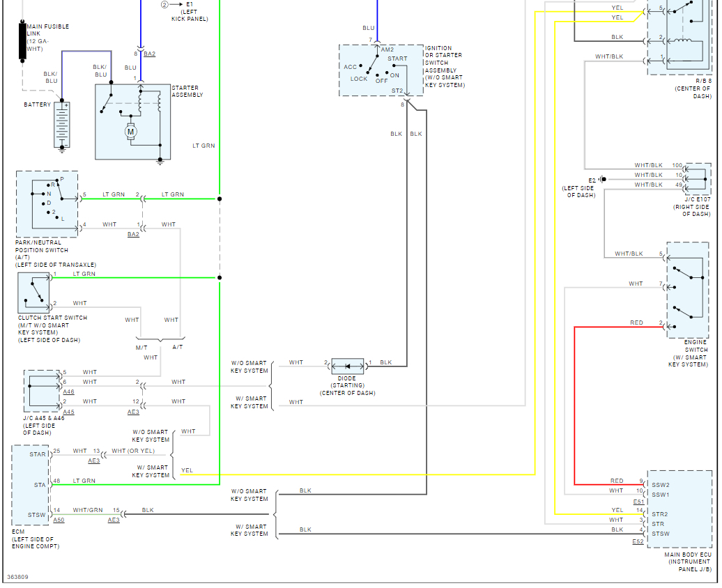Click the E52 connector reference label
The height and width of the screenshot is (588, 722).
pos(638,541)
